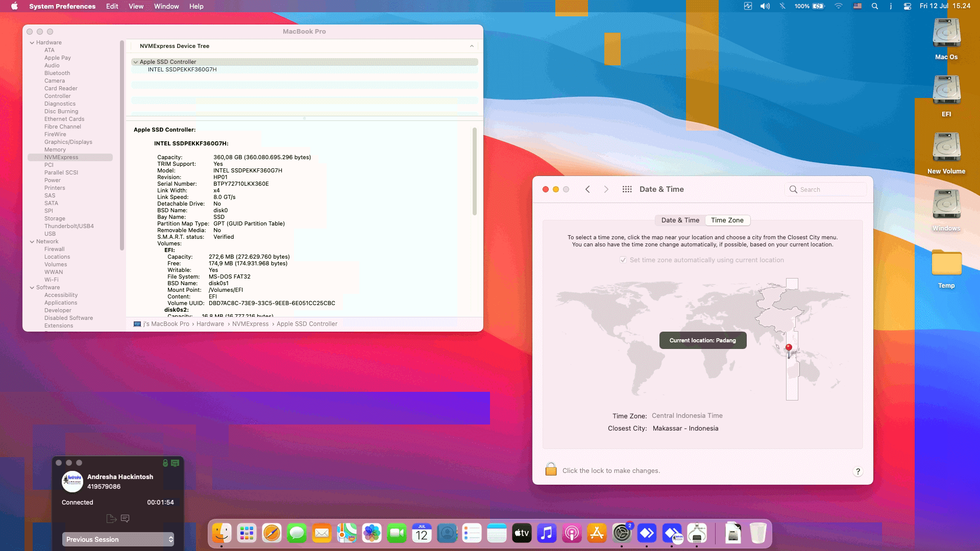
Task: Open the Messages app in the Dock
Action: [297, 534]
